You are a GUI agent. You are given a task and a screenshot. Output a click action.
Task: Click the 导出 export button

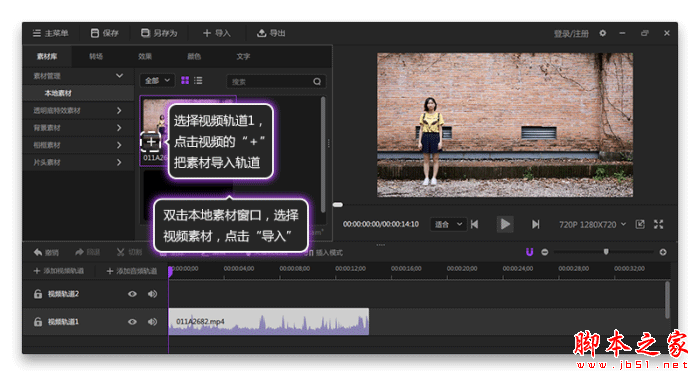click(271, 33)
